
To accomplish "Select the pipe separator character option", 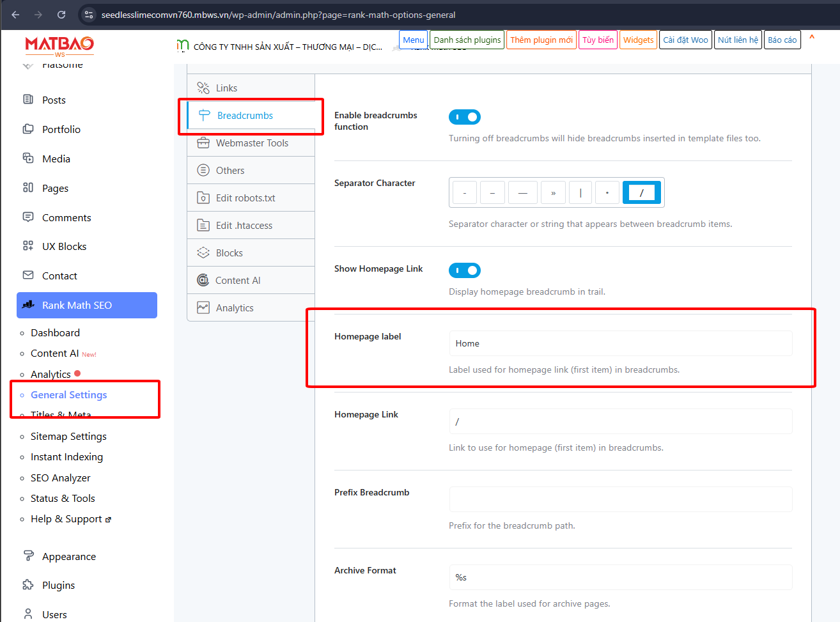I will (580, 192).
